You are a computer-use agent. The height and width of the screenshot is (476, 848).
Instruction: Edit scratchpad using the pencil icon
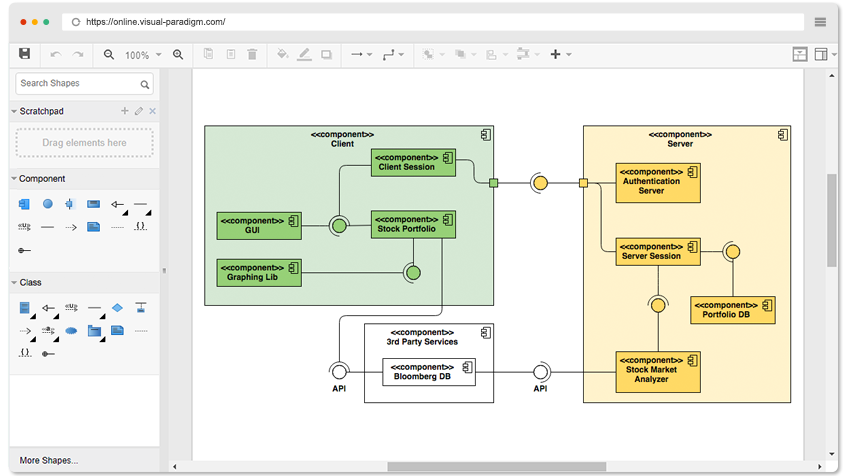click(139, 111)
